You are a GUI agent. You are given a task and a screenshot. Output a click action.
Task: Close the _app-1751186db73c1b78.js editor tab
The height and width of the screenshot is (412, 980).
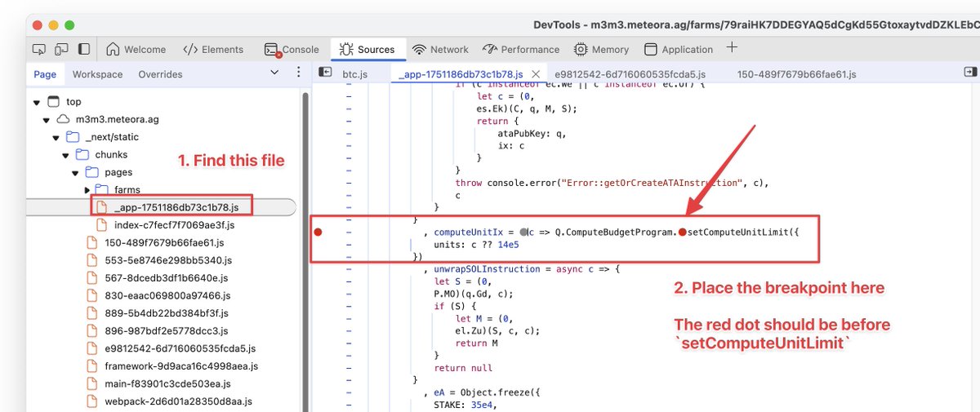tap(536, 74)
